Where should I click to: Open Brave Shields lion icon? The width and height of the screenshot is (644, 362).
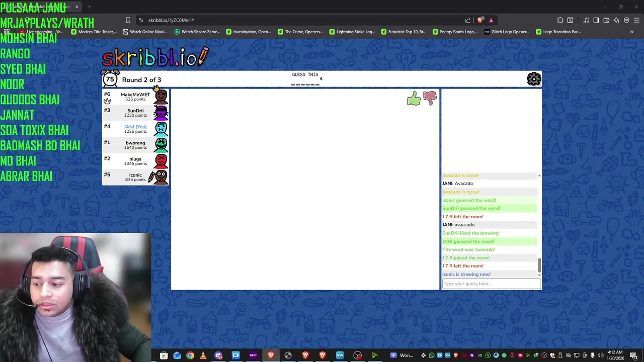480,20
